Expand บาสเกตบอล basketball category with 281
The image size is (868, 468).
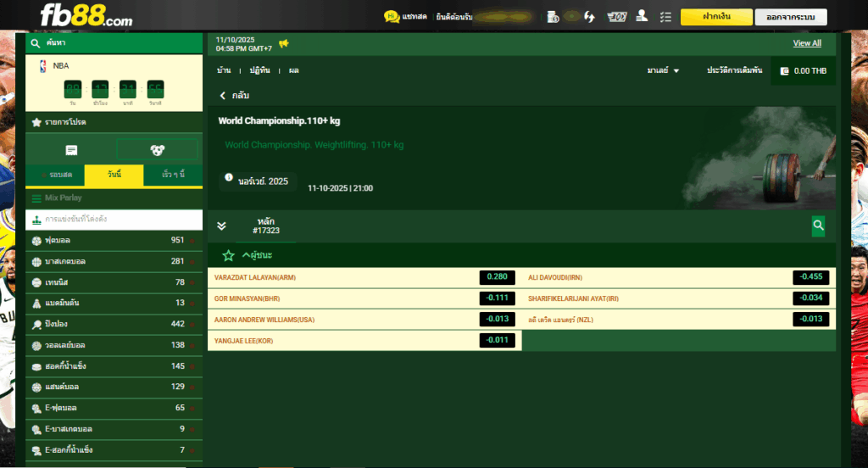click(114, 261)
